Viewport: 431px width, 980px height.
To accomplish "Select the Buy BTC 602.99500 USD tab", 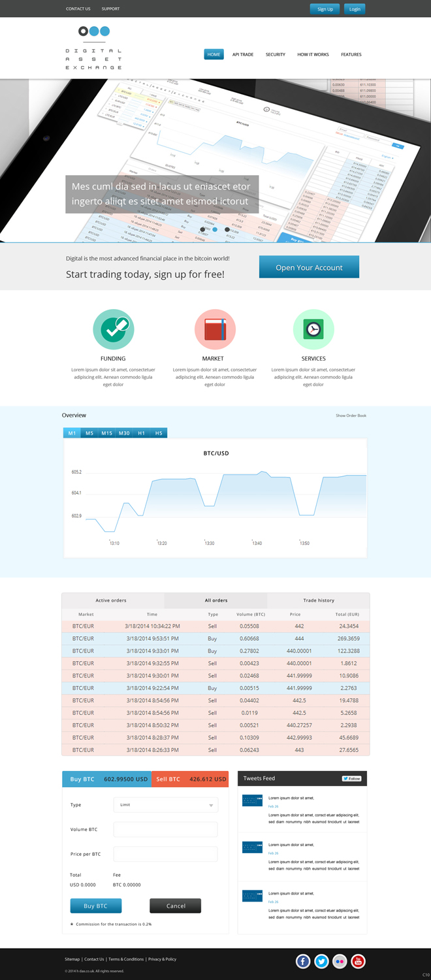I will pos(107,779).
